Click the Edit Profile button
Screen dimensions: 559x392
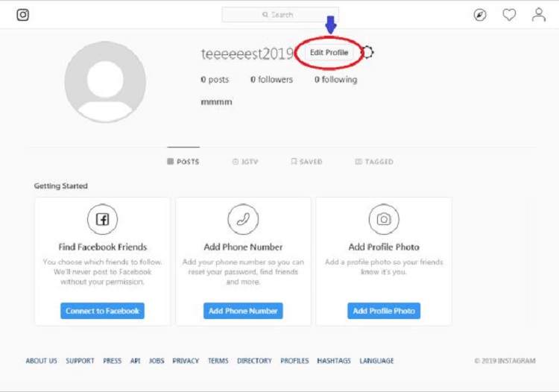[x=329, y=52]
